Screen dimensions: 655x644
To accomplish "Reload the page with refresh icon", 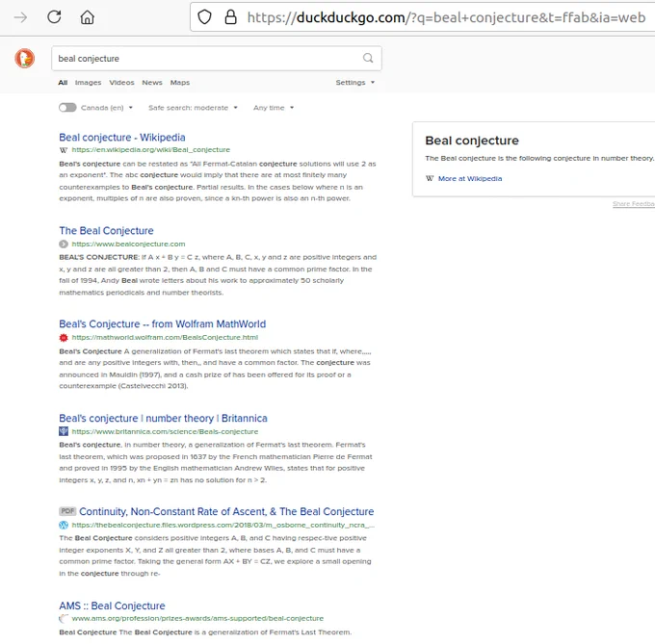I will point(54,17).
